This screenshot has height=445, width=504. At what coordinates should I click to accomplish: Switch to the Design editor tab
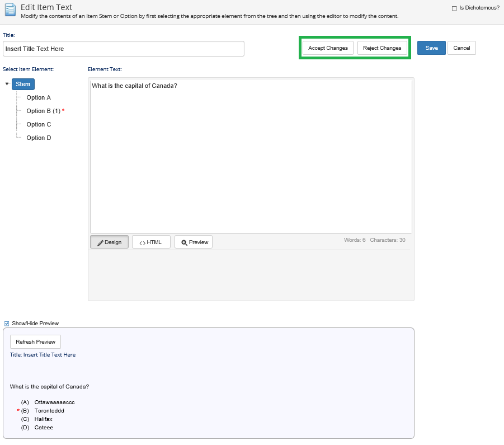click(109, 242)
